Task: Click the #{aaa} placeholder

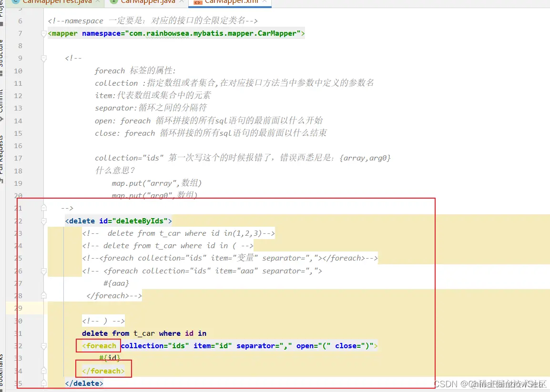Action: 116,283
